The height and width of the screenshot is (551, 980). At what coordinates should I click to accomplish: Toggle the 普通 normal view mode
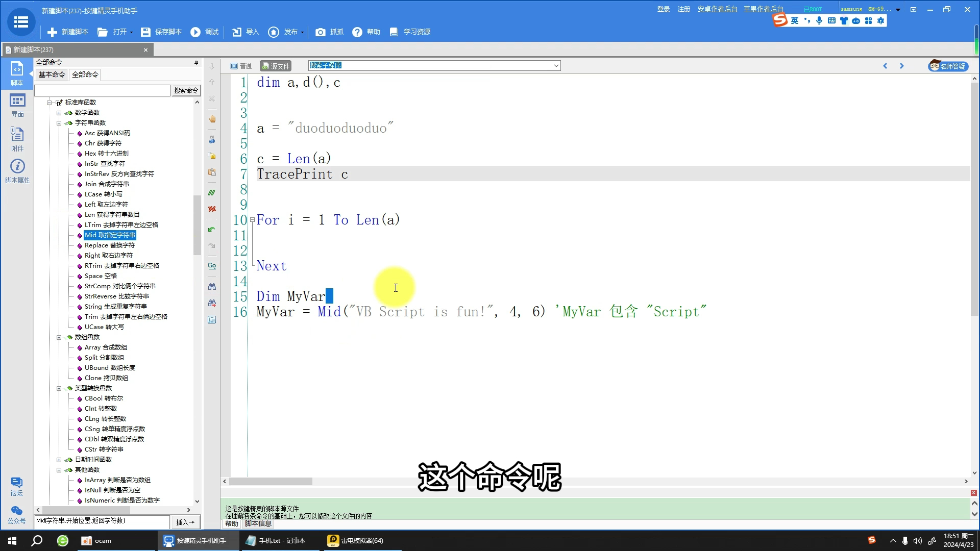[241, 66]
